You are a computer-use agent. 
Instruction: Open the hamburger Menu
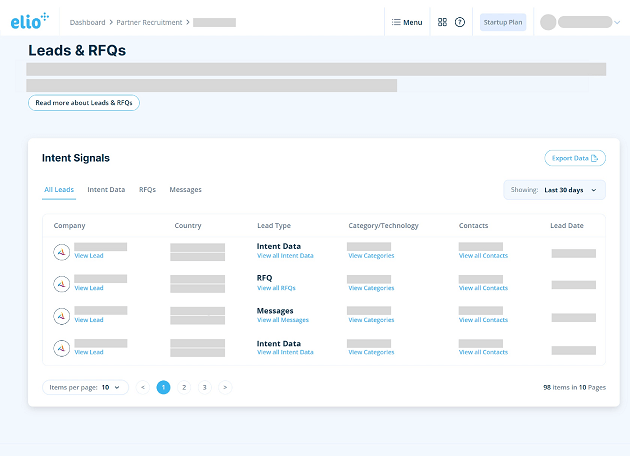coord(407,22)
